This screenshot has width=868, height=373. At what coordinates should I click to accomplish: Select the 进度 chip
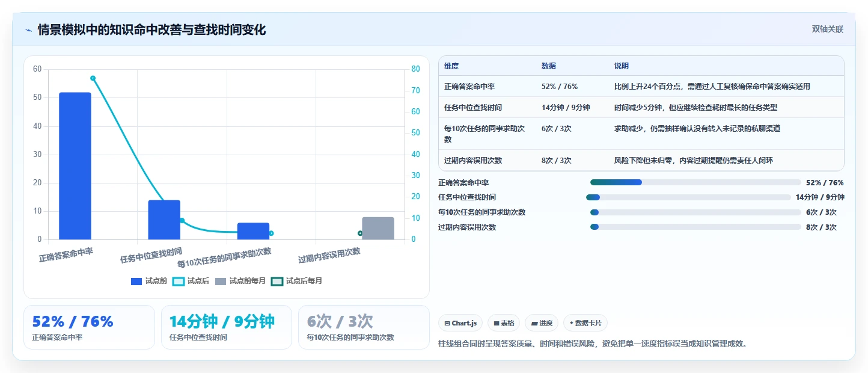pyautogui.click(x=542, y=323)
